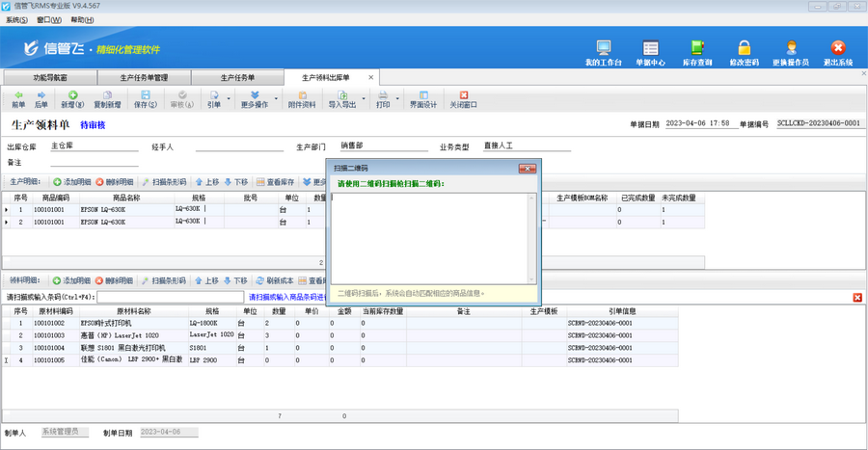Click 刷新成本 refresh cost button
Screen dimensions: 868x450
tap(275, 280)
